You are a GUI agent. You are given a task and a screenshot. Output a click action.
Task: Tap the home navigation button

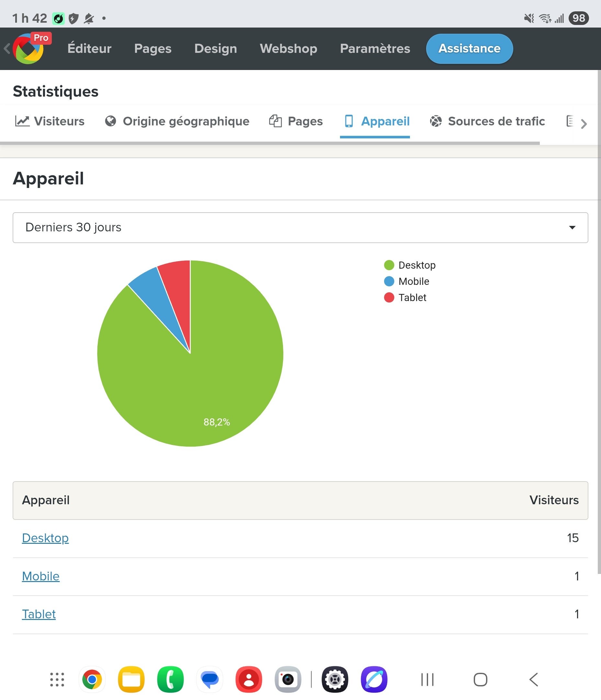click(480, 679)
